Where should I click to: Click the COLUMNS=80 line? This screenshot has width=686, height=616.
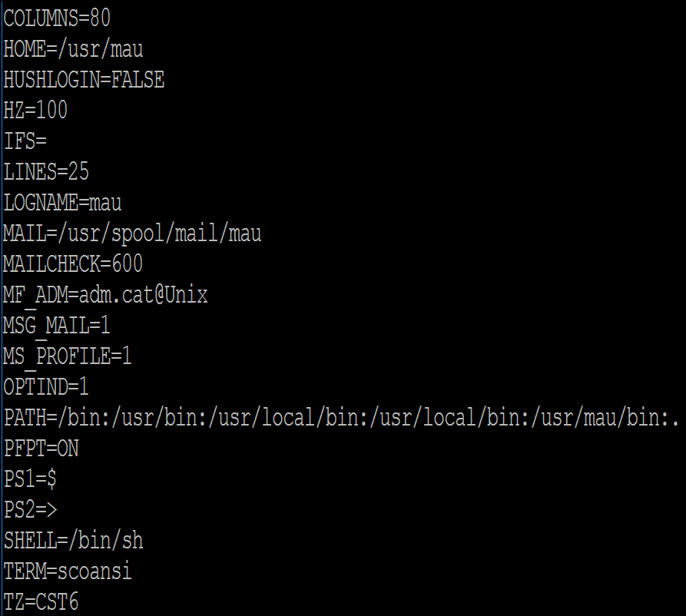tap(57, 18)
